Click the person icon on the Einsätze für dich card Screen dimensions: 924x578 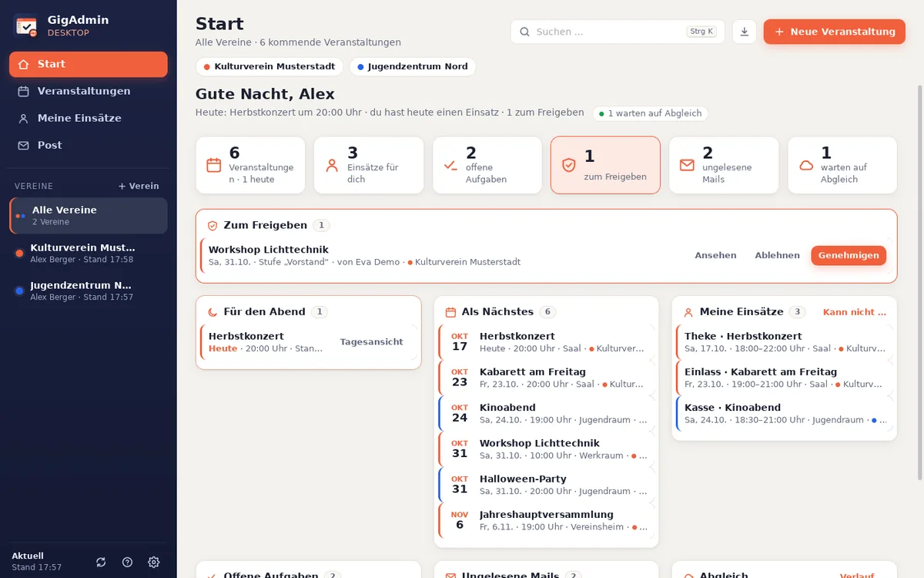pyautogui.click(x=333, y=166)
